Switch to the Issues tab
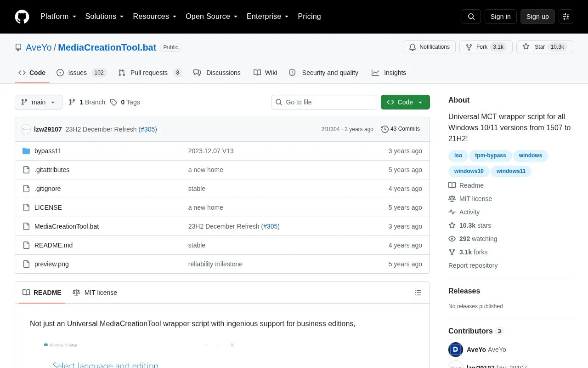This screenshot has height=368, width=588. pyautogui.click(x=81, y=73)
